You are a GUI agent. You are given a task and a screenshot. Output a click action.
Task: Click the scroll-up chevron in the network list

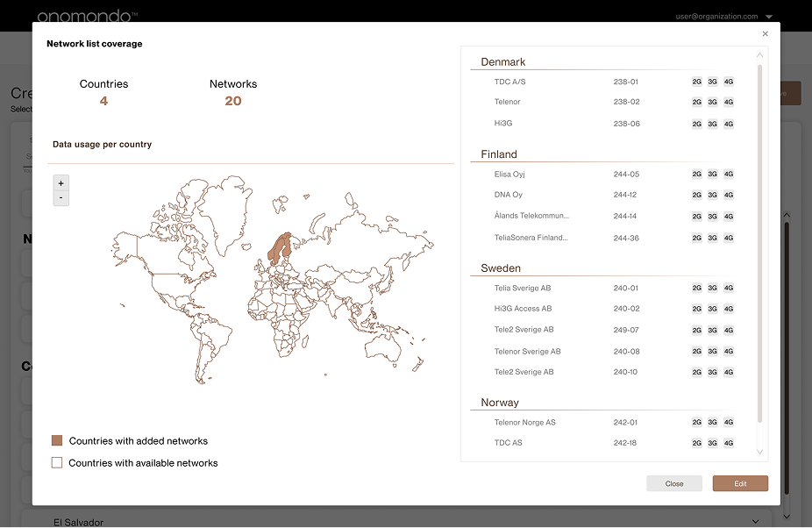pos(759,53)
